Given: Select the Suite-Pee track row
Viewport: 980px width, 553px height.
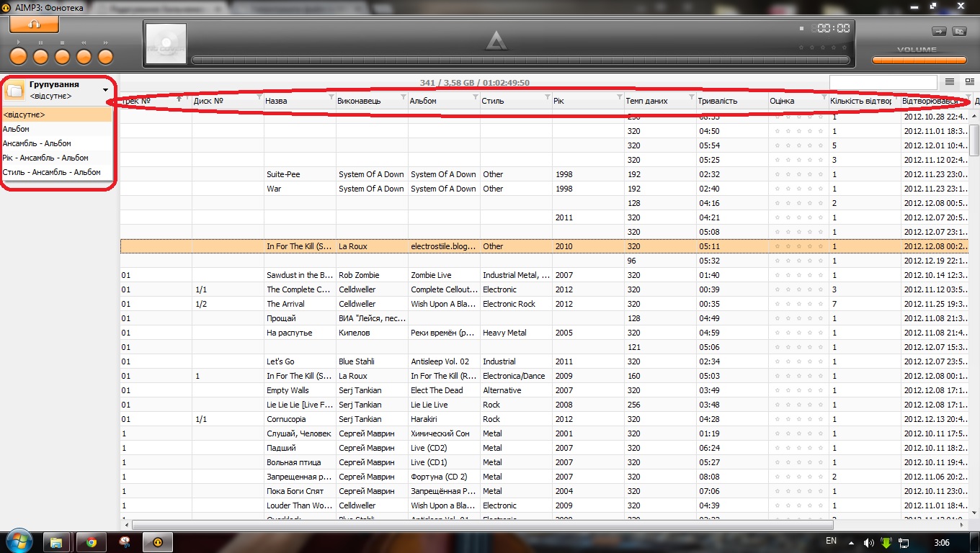Looking at the screenshot, I should 545,174.
